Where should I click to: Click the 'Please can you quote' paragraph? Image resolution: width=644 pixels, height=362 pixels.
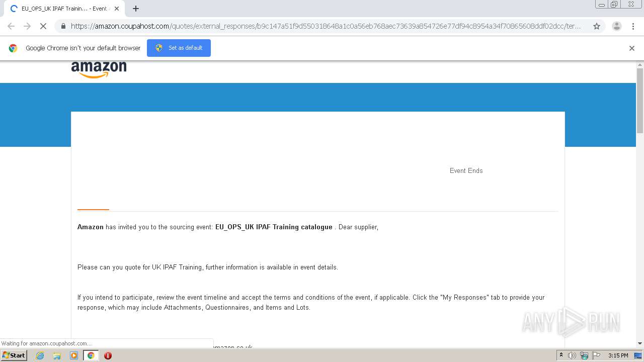(x=208, y=267)
